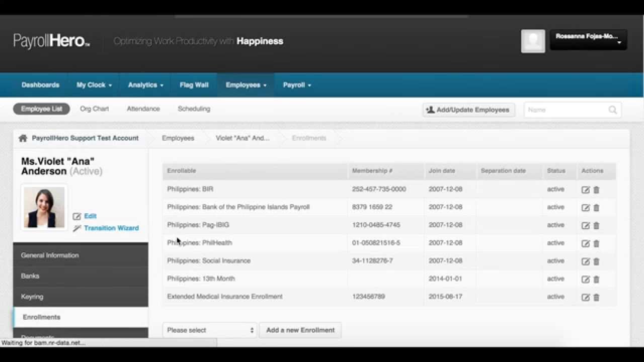Viewport: 644px width, 362px height.
Task: Click the Edit link under employee name
Action: pyautogui.click(x=90, y=216)
